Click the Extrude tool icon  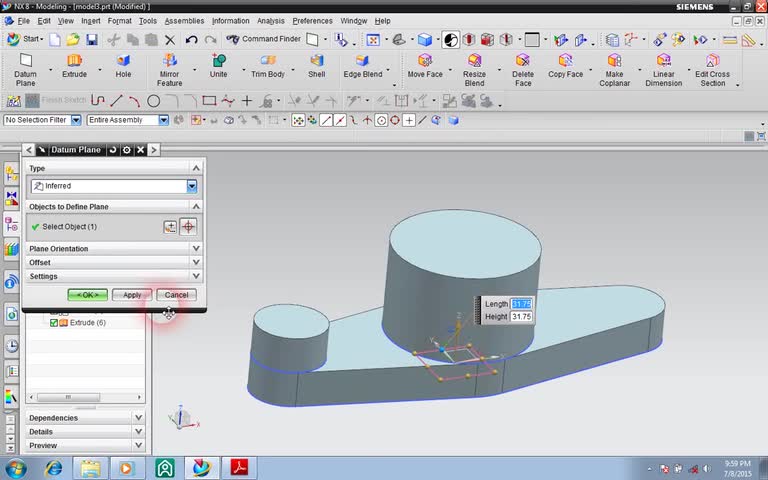[x=74, y=62]
